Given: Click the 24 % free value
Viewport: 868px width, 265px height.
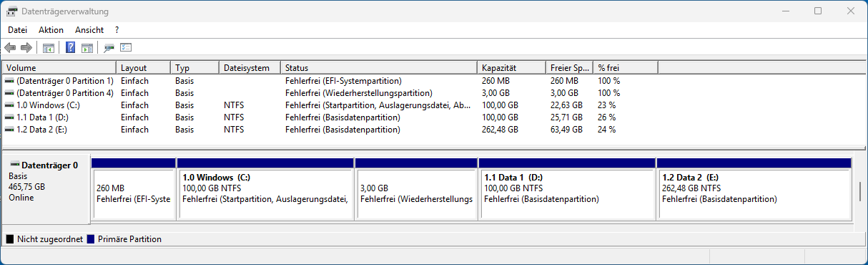Looking at the screenshot, I should coord(607,130).
